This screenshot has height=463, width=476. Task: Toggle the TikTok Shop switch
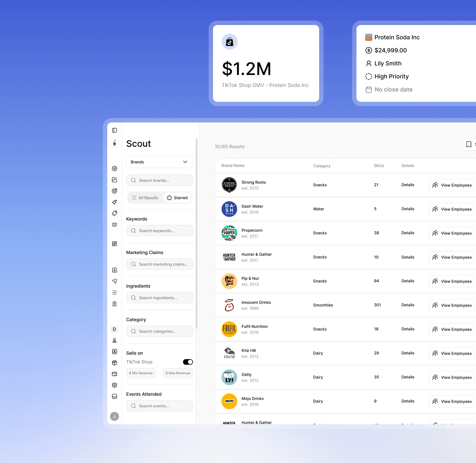(188, 362)
